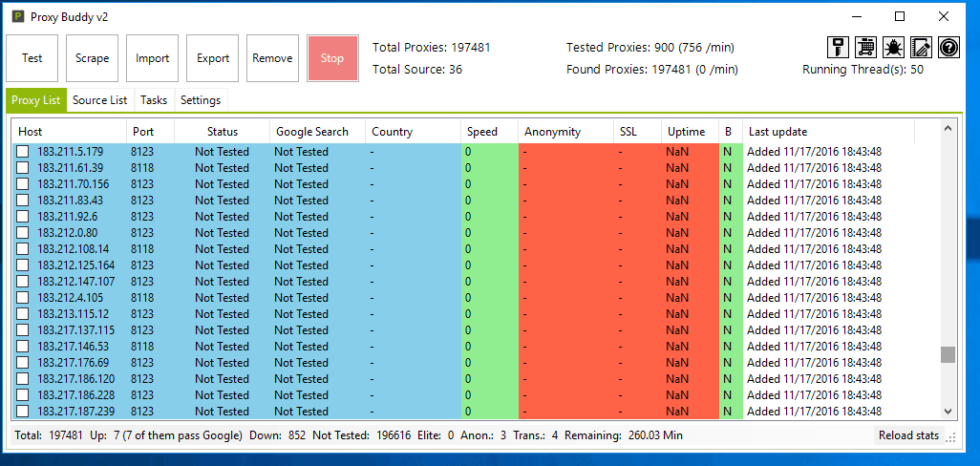Viewport: 980px width, 466px height.
Task: Sort by the Status column header
Action: 223,132
